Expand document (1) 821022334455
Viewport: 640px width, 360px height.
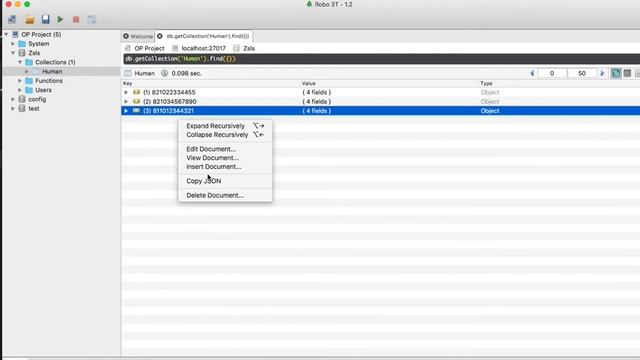(126, 92)
